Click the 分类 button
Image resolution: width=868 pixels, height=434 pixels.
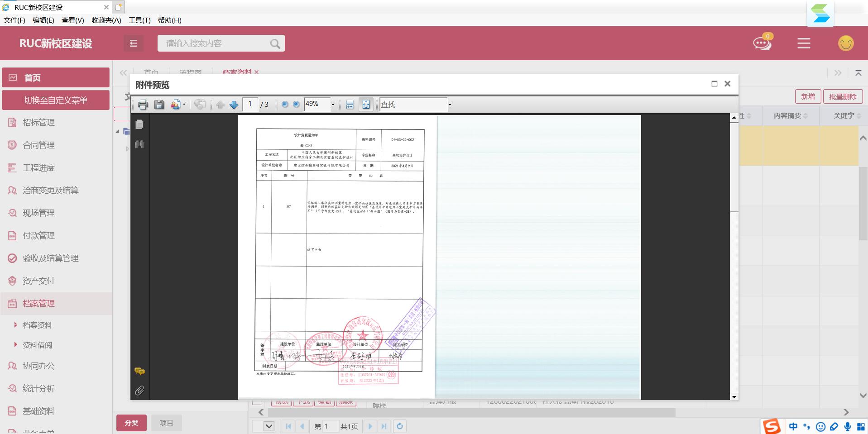(131, 423)
